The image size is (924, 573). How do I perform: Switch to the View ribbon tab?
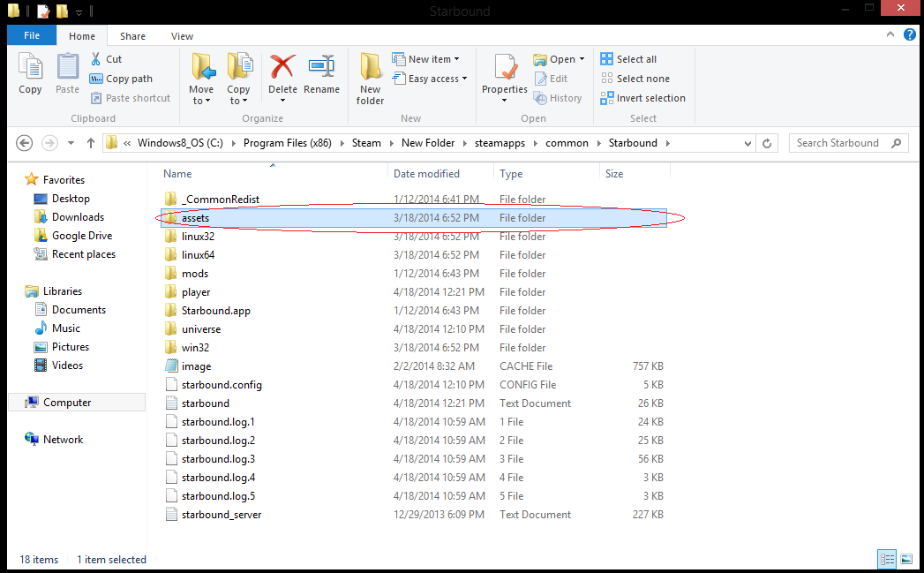[182, 36]
